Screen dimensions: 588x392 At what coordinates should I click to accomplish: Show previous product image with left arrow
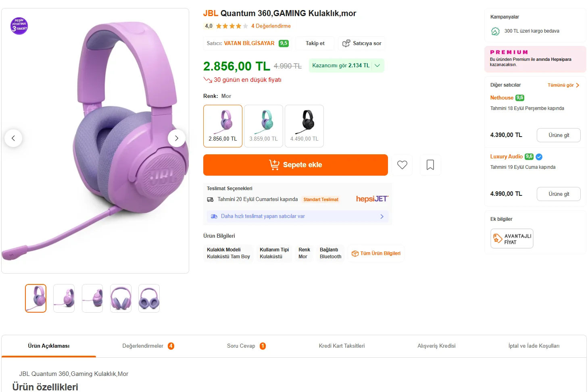(13, 138)
